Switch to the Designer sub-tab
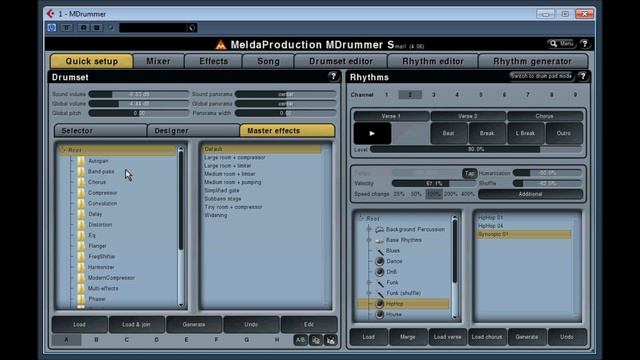640x360 pixels. (x=193, y=131)
